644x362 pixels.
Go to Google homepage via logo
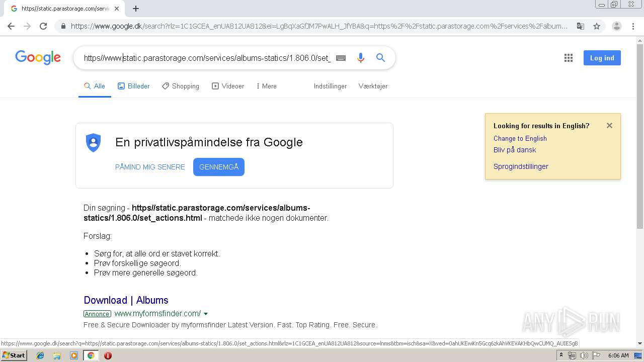[38, 58]
